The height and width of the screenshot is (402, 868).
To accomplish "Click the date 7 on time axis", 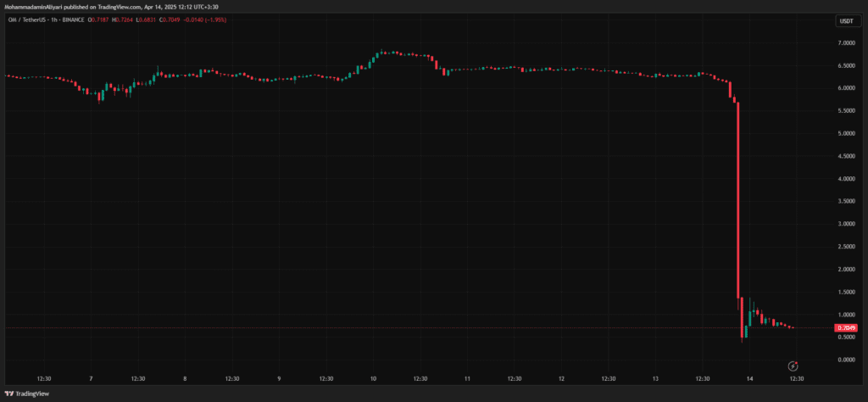I will pyautogui.click(x=91, y=378).
